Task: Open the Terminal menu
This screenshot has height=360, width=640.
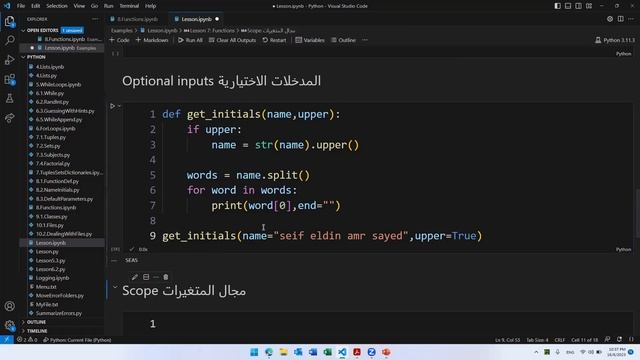Action: point(129,6)
